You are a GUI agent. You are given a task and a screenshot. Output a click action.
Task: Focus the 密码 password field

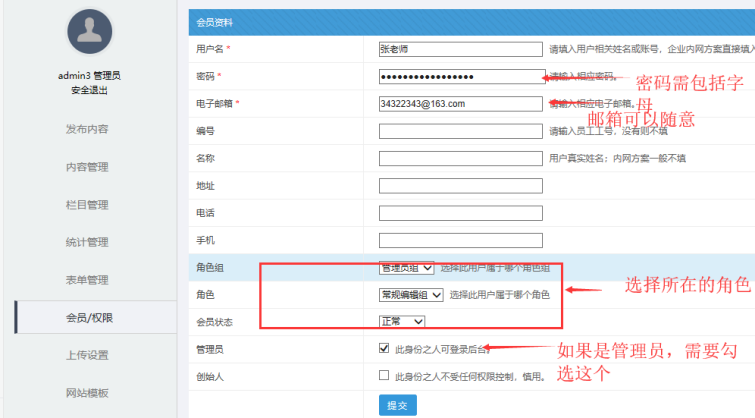click(x=460, y=76)
